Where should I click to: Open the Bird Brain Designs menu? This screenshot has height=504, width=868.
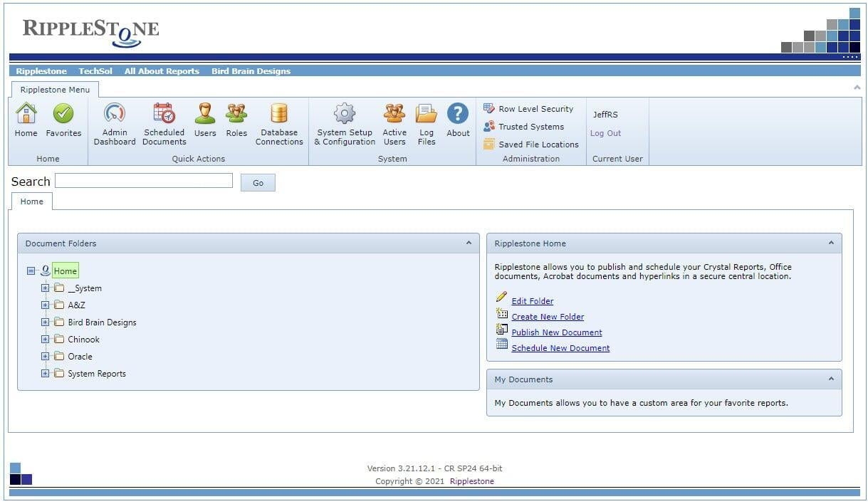251,71
